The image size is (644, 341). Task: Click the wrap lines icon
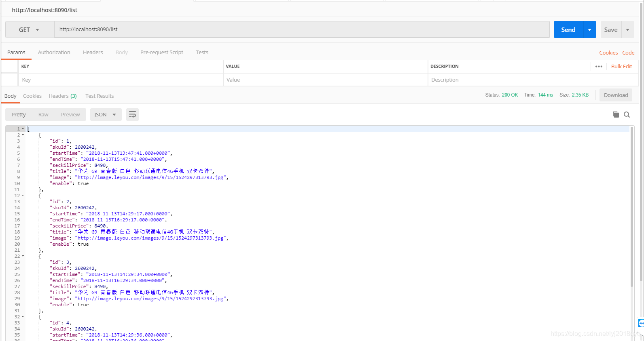click(x=132, y=115)
